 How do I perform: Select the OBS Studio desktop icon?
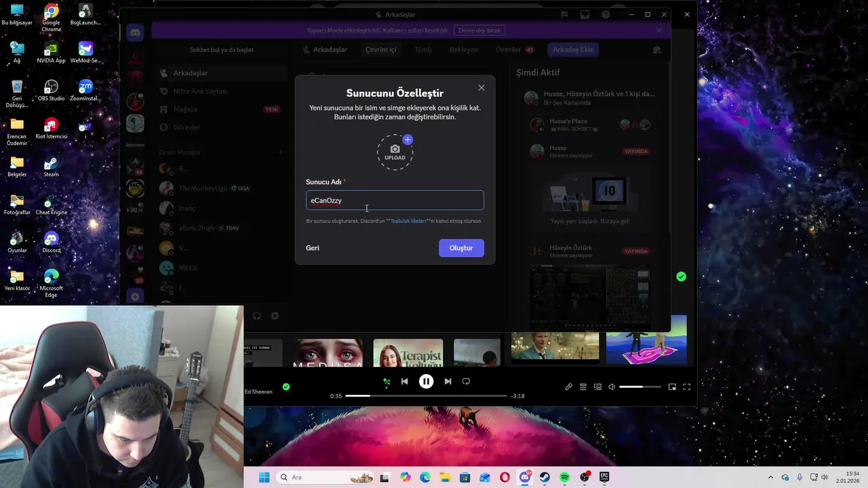click(x=51, y=91)
